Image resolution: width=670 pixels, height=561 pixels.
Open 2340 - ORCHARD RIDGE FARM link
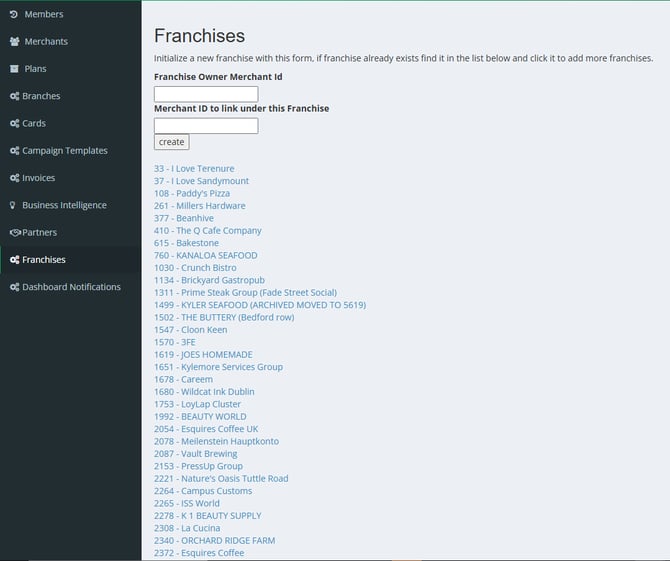pyautogui.click(x=214, y=540)
